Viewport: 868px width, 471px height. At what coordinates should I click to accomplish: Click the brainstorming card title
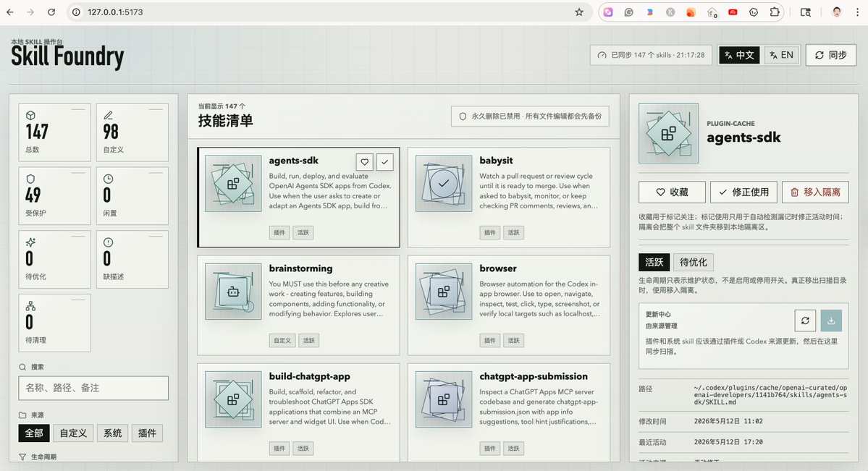pos(300,268)
